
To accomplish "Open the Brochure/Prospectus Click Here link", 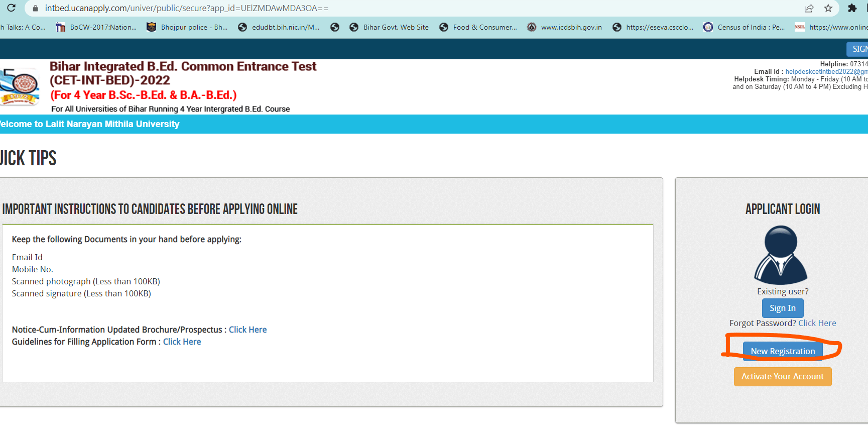I will tap(248, 330).
